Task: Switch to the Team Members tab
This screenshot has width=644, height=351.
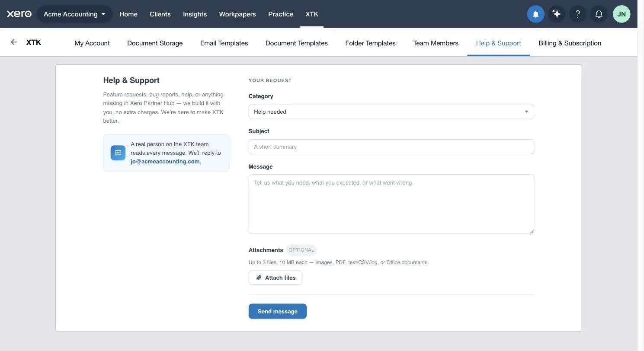Action: [x=436, y=43]
